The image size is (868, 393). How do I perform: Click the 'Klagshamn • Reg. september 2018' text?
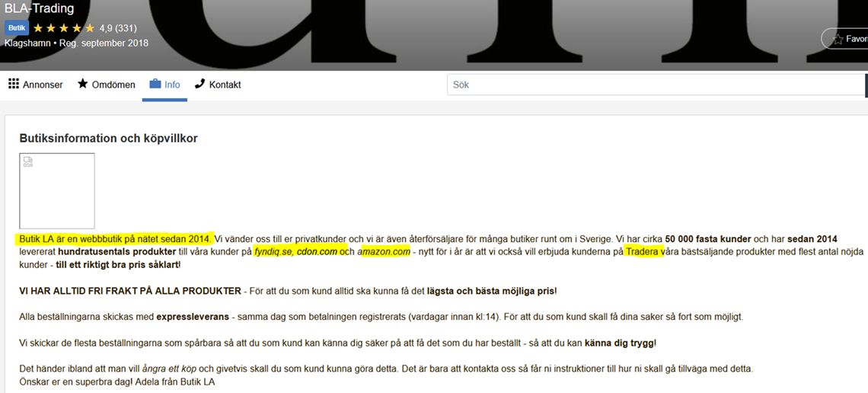(76, 43)
